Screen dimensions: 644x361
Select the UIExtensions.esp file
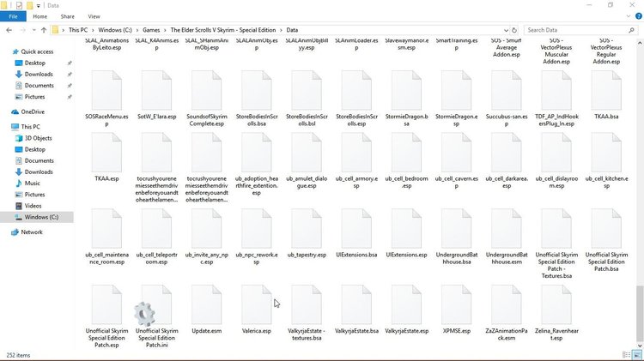(407, 233)
